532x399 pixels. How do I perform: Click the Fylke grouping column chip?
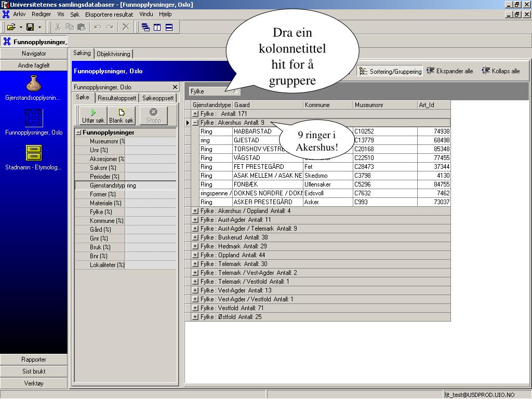pos(214,91)
